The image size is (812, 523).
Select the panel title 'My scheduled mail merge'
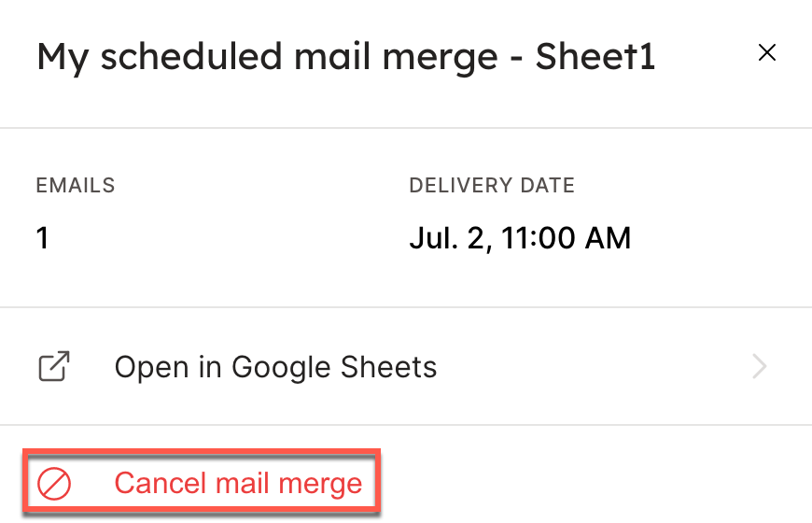[266, 57]
